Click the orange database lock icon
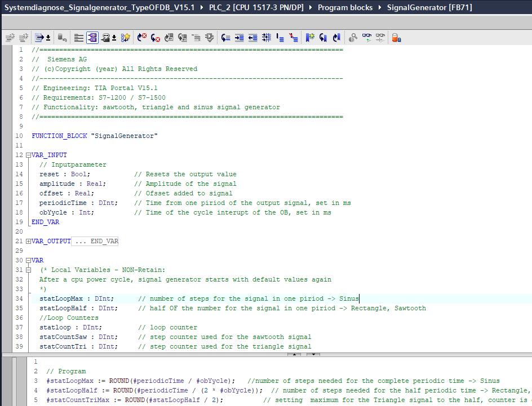 (x=396, y=38)
